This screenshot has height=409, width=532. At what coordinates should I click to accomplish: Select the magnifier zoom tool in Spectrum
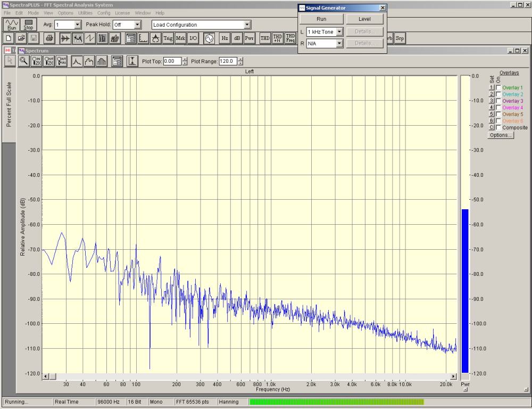click(x=23, y=61)
